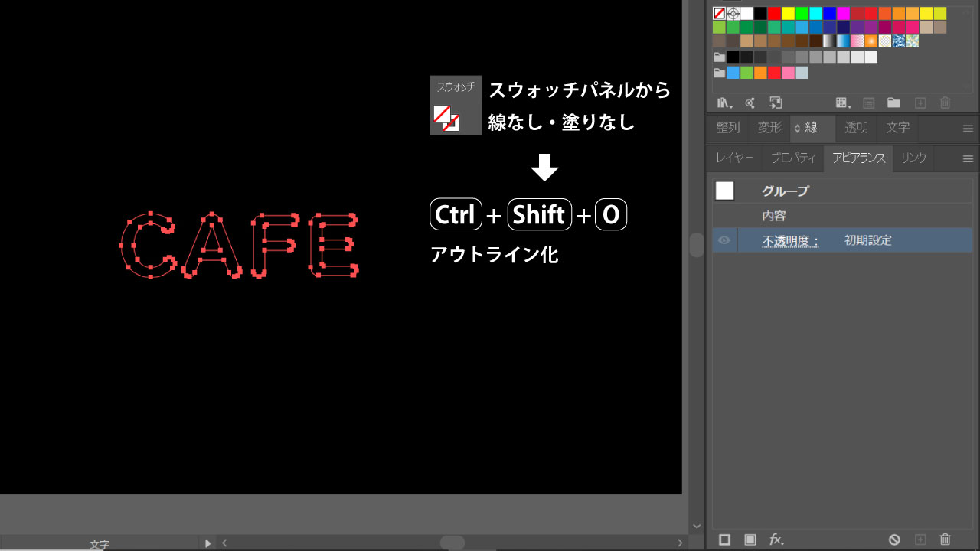Choose the Registration crosshair swatch
The width and height of the screenshot is (980, 551).
(x=733, y=13)
